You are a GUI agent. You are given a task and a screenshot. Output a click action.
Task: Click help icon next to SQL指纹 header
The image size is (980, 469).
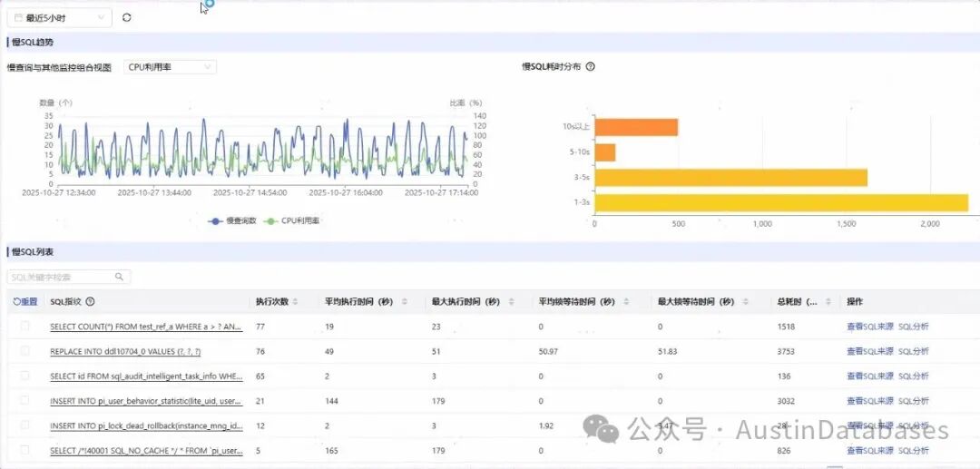(x=90, y=302)
